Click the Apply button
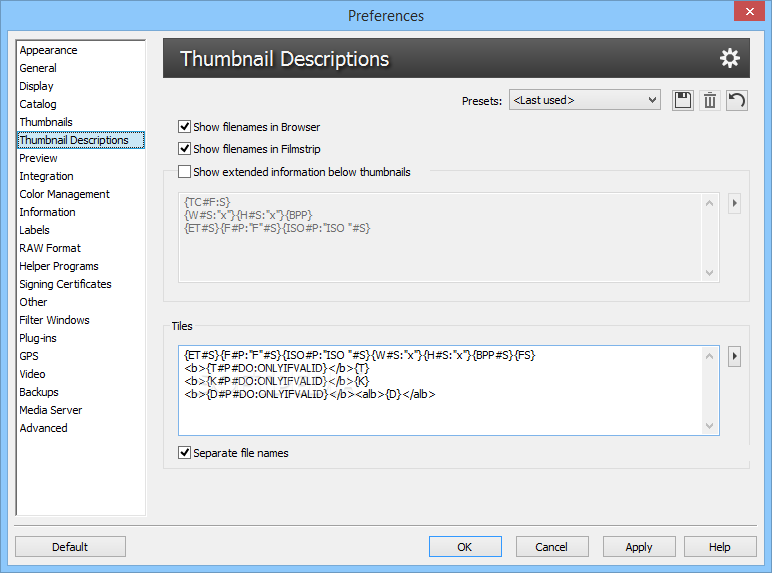Image resolution: width=772 pixels, height=573 pixels. pos(639,547)
